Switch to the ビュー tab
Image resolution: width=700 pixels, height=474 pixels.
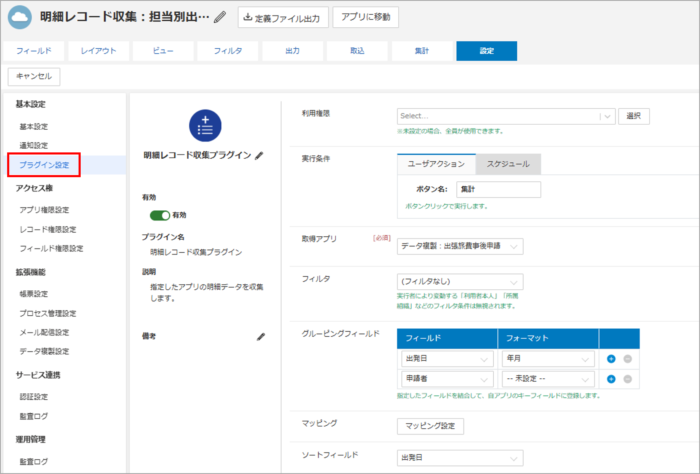tap(163, 51)
